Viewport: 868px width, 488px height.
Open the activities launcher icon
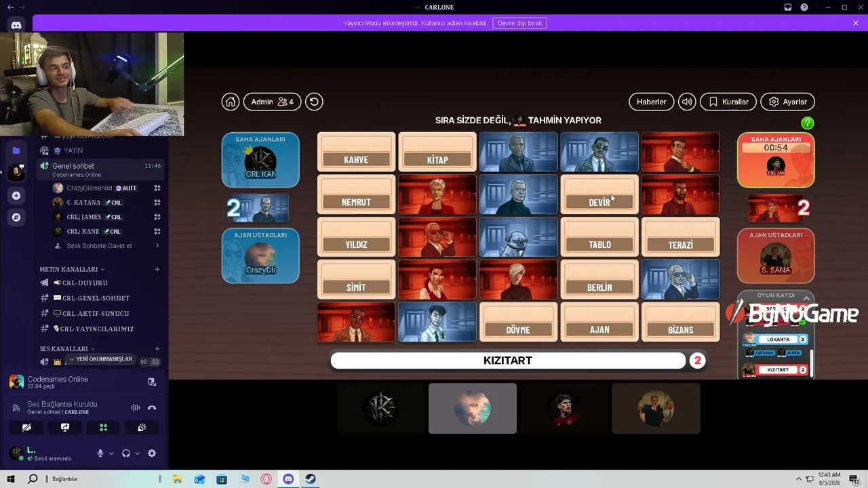click(x=103, y=428)
